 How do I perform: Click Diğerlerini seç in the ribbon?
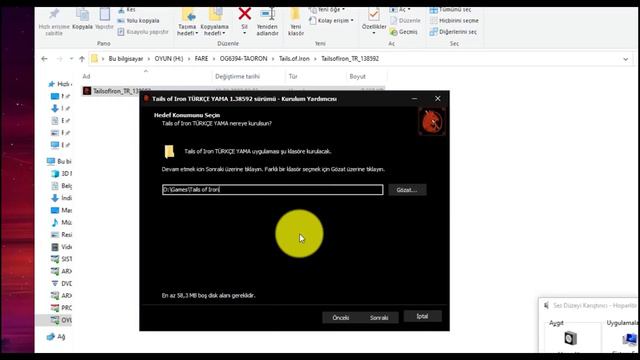tap(453, 31)
